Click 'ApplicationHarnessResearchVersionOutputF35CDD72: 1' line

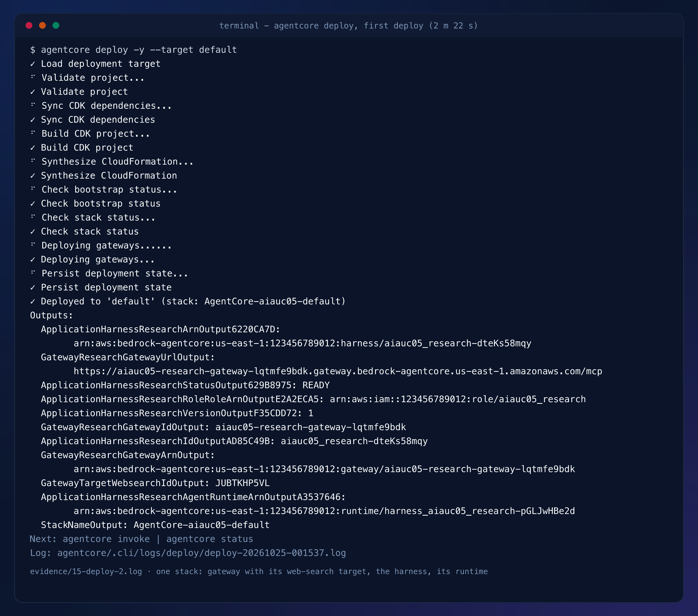(177, 413)
